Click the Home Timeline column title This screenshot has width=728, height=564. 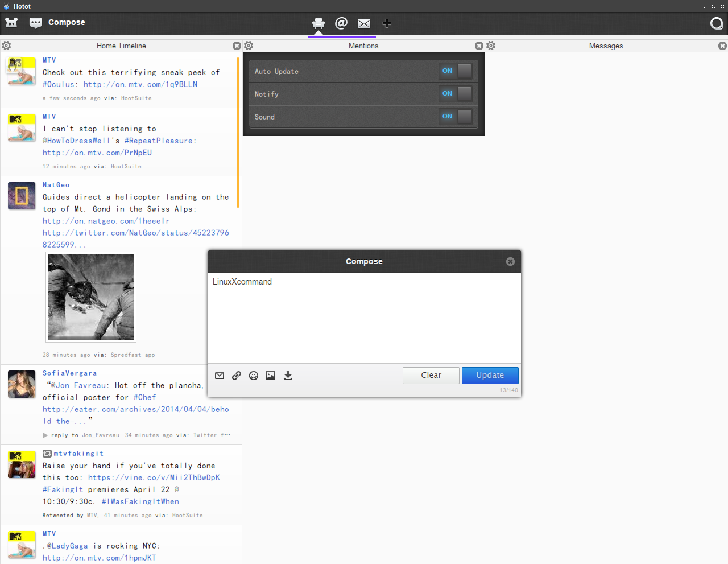[x=121, y=46]
